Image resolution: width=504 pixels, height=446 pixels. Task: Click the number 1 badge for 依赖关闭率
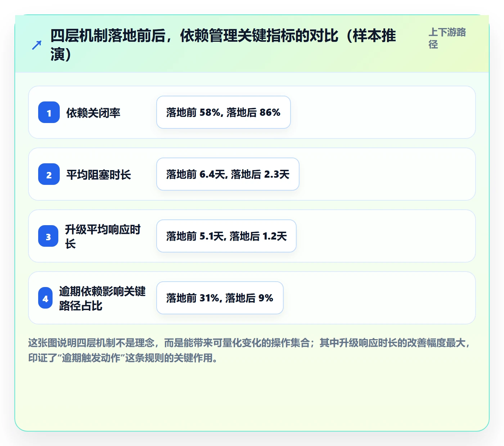click(x=49, y=112)
